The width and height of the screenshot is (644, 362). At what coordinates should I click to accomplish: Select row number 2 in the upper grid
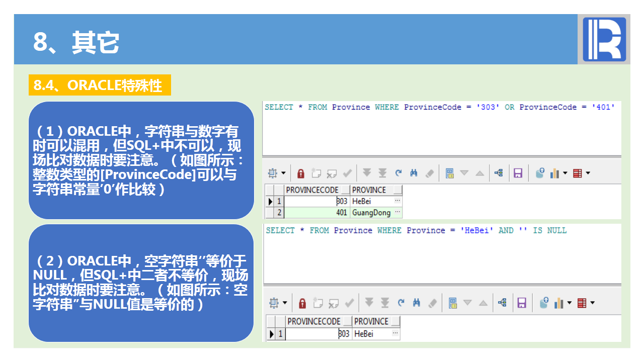[280, 213]
